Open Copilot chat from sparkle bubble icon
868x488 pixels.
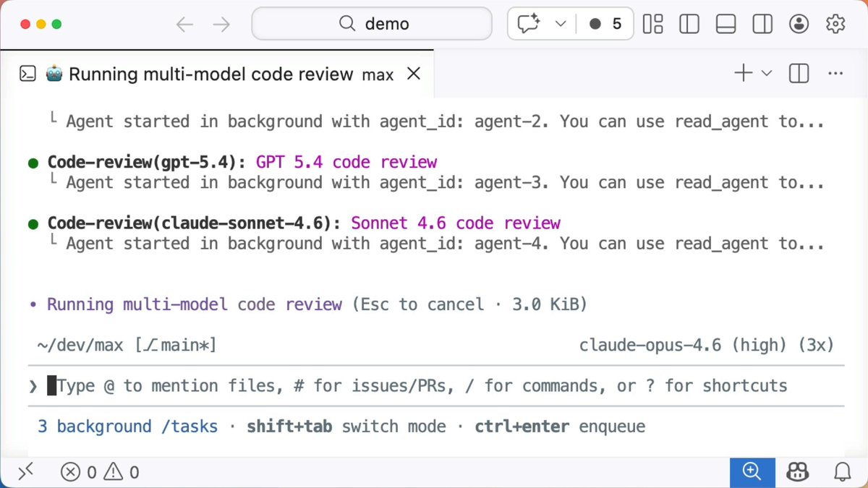[x=529, y=24]
